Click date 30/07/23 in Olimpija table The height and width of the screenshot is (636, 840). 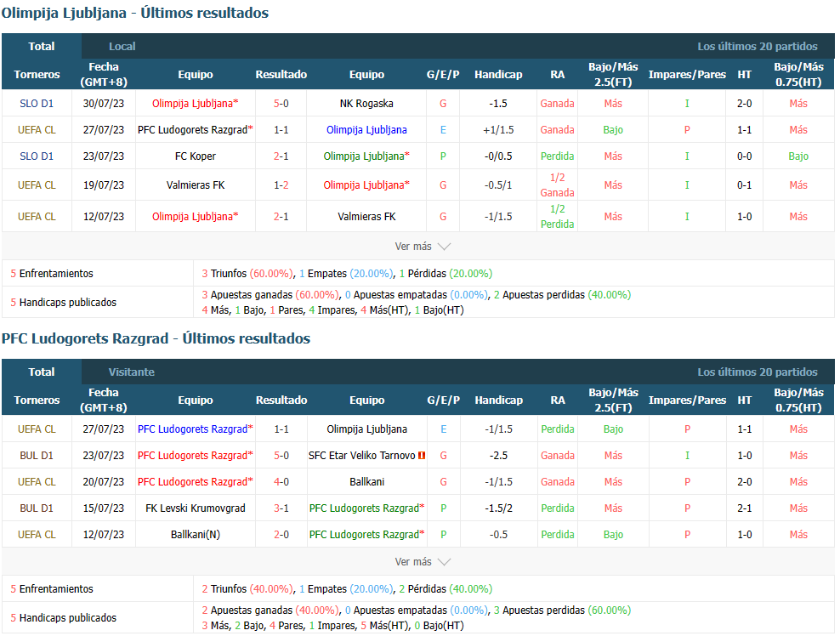tap(104, 104)
